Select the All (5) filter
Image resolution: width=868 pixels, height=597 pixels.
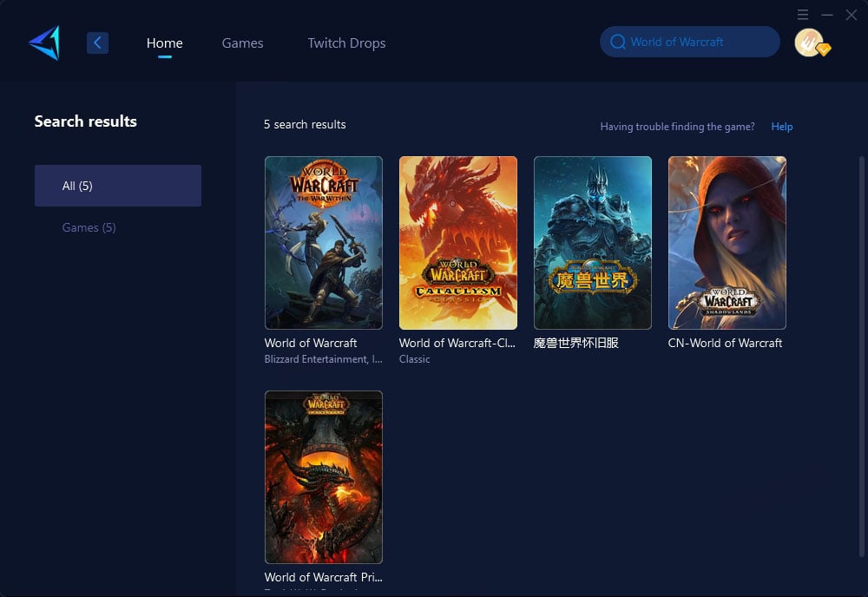[118, 186]
